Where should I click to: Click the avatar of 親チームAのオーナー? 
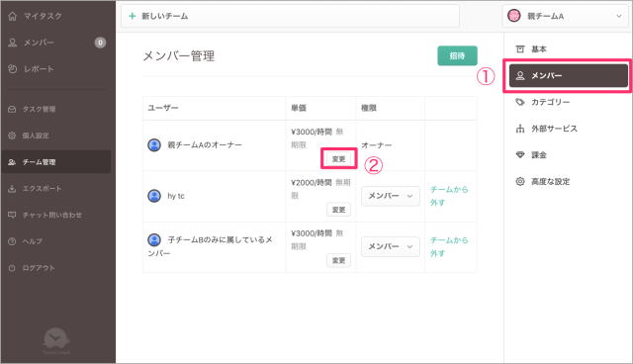coord(154,144)
